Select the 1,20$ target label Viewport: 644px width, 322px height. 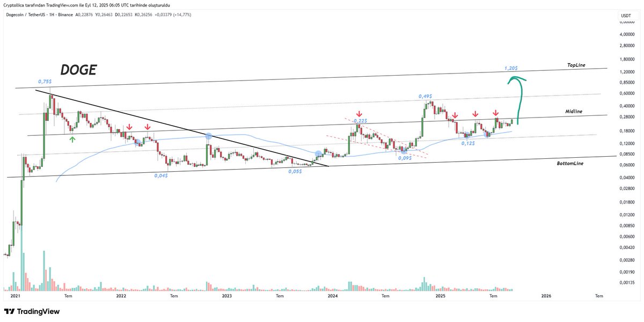pos(511,68)
